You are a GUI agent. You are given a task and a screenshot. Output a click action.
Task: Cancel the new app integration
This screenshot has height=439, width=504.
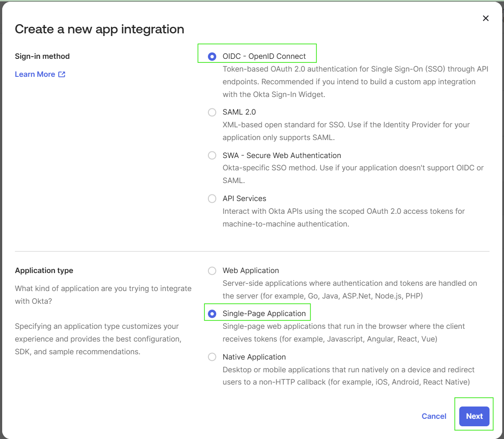pyautogui.click(x=434, y=416)
